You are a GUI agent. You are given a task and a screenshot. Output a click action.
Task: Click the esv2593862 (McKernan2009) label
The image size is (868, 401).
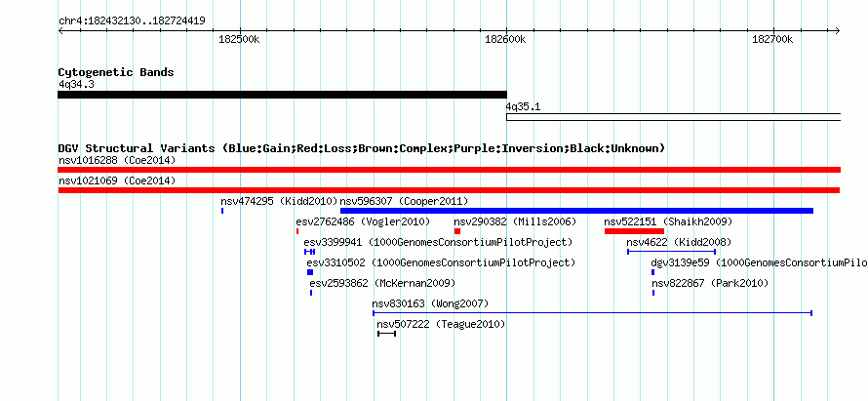[x=382, y=283]
